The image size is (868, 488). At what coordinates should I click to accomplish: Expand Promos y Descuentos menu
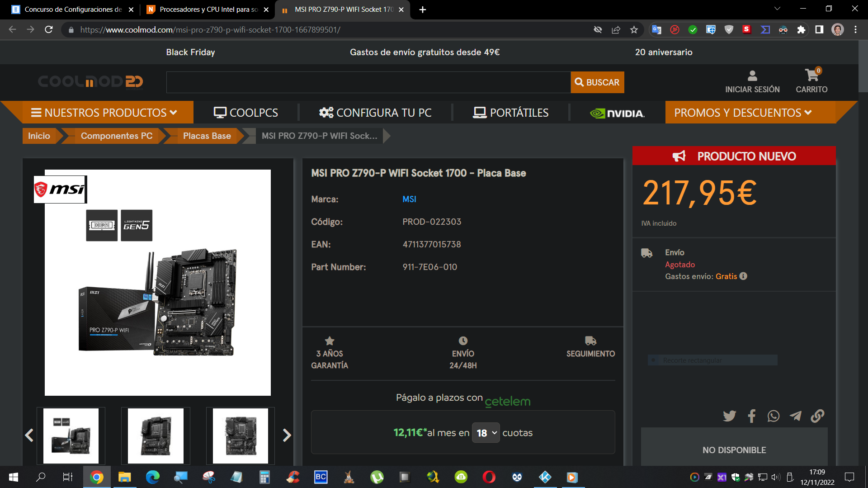(x=743, y=113)
